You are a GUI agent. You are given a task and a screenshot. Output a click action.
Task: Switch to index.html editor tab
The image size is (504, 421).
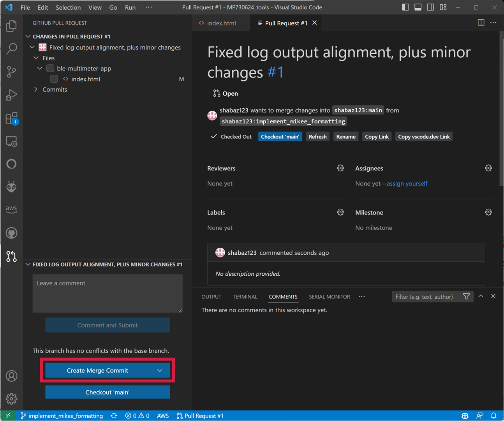221,23
